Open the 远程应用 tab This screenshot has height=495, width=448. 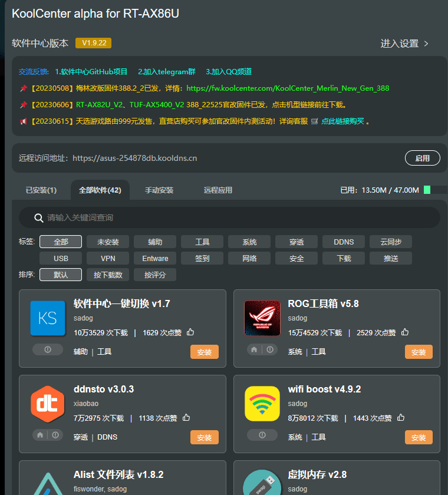pyautogui.click(x=218, y=190)
